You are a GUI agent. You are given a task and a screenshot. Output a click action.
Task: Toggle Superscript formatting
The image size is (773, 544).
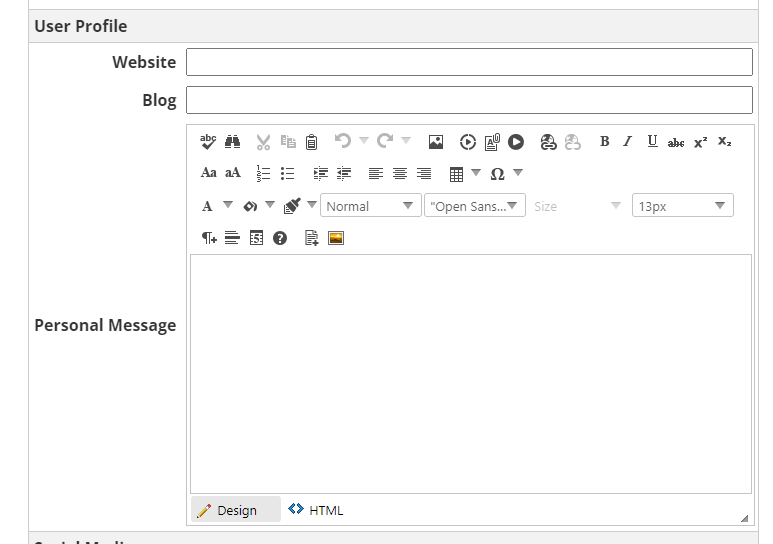[700, 142]
